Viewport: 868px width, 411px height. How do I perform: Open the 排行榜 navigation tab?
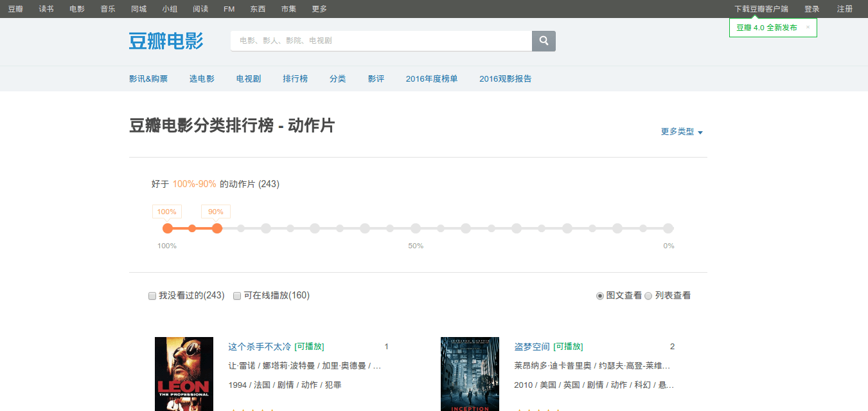(296, 79)
